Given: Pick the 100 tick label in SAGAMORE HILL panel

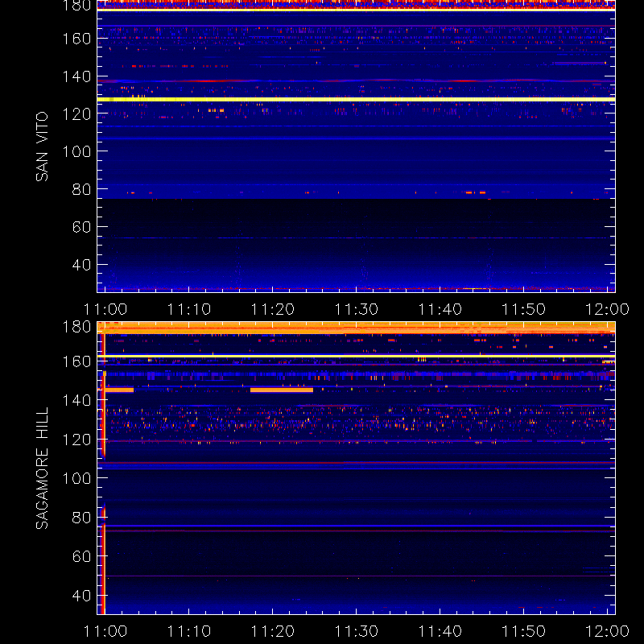Looking at the screenshot, I should [x=76, y=478].
